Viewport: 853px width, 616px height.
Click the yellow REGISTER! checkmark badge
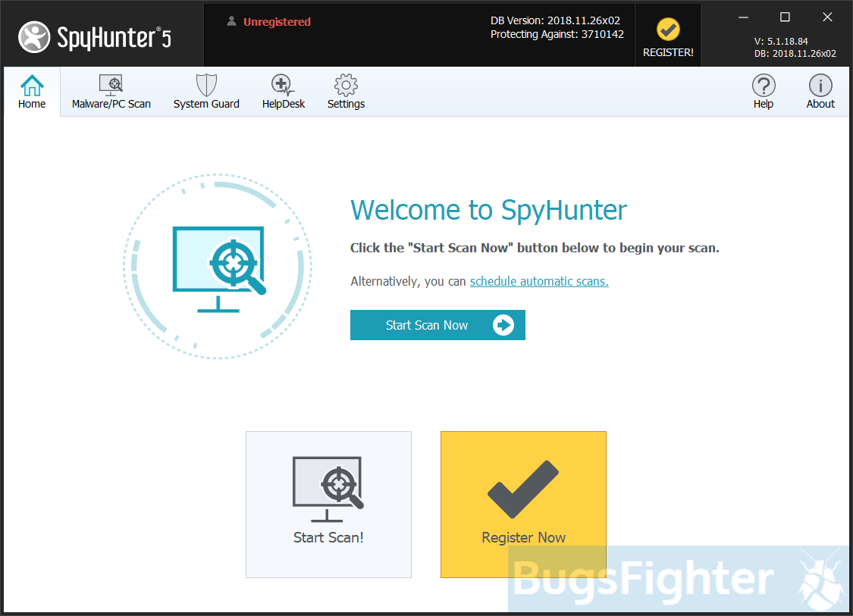[668, 30]
